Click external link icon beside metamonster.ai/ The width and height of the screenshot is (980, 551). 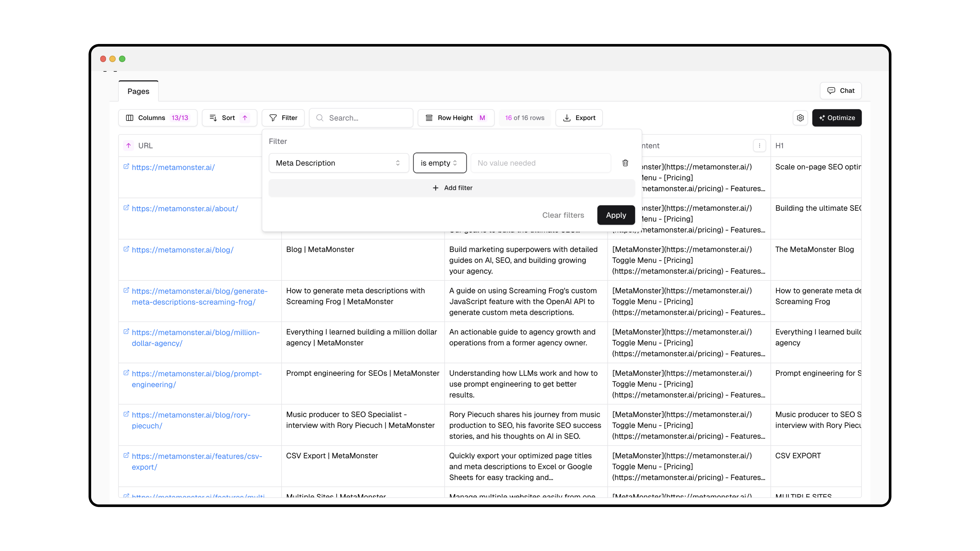point(126,167)
